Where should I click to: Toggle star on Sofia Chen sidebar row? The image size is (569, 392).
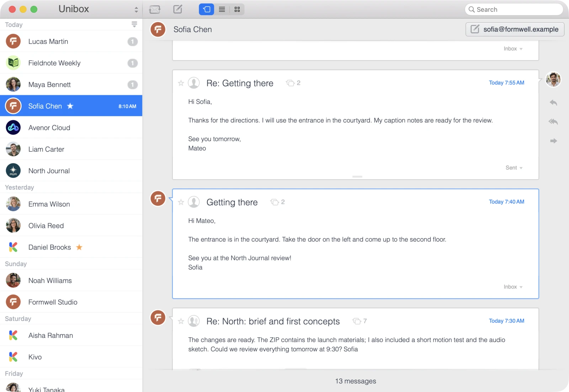70,106
